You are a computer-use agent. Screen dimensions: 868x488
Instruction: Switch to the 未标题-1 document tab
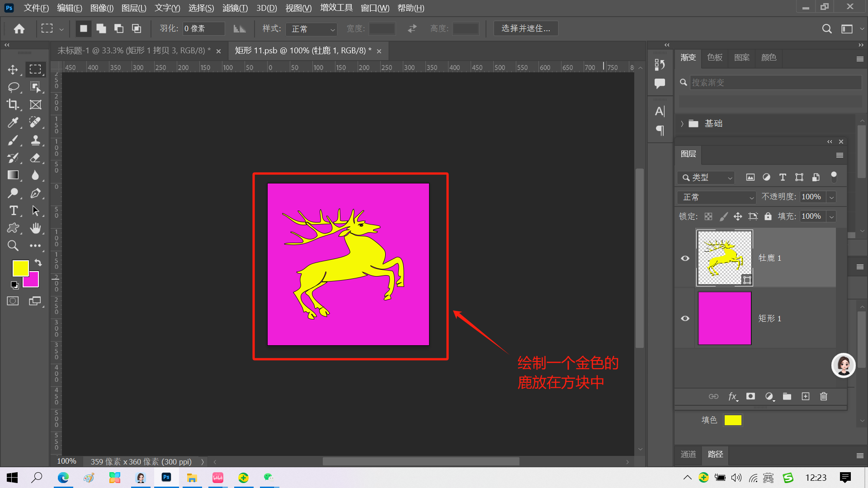[134, 51]
